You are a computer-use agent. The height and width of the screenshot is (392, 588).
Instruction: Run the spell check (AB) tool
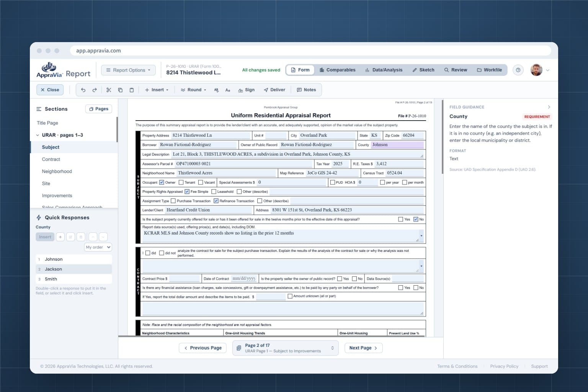coord(216,90)
